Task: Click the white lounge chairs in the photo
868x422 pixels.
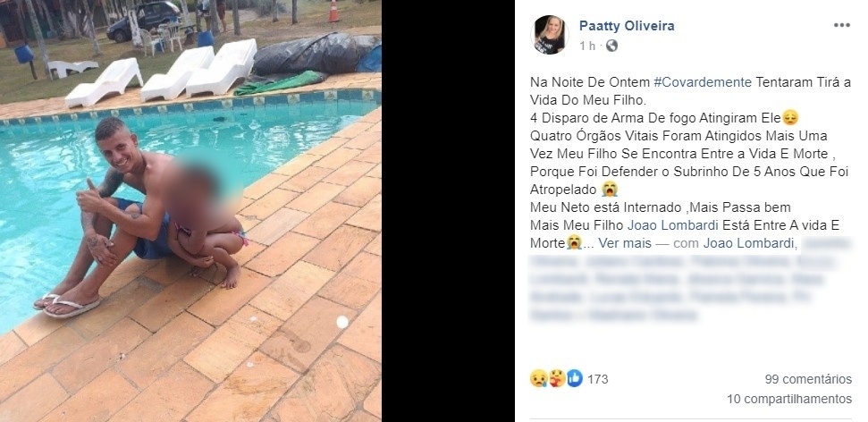Action: 161,75
